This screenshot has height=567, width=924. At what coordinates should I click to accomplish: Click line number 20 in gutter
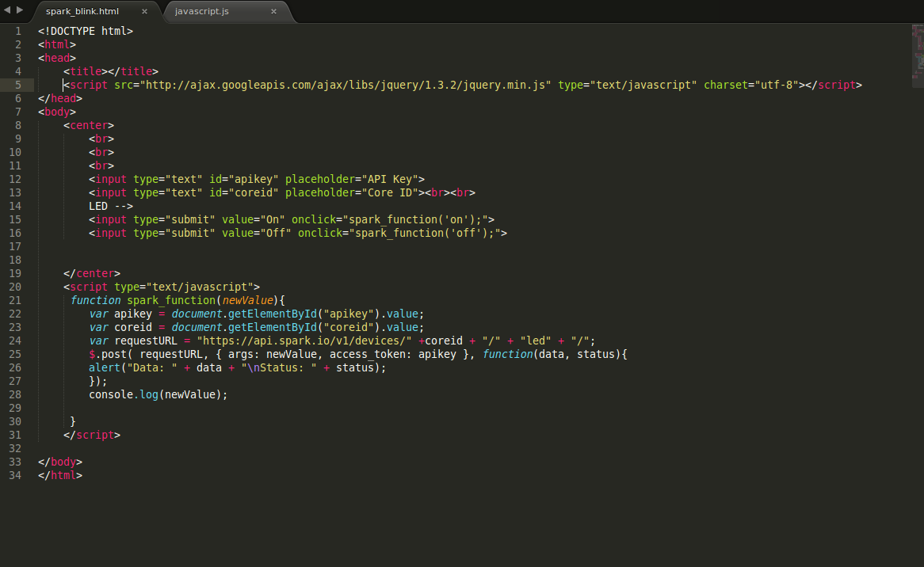15,287
